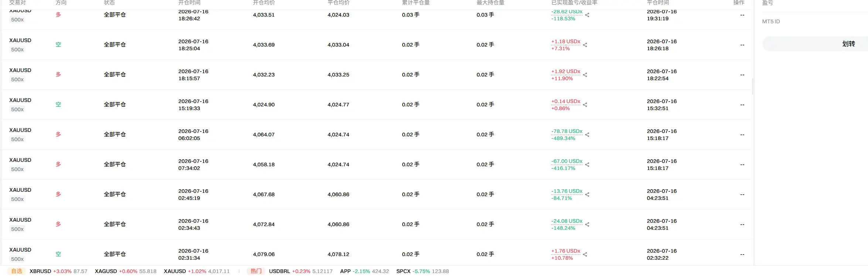Share the +1.92 USDx trade result

(585, 75)
